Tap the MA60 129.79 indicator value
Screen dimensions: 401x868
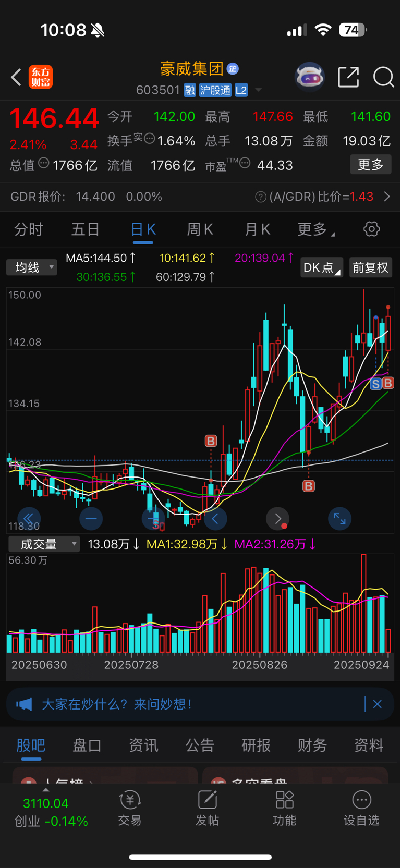[x=186, y=277]
